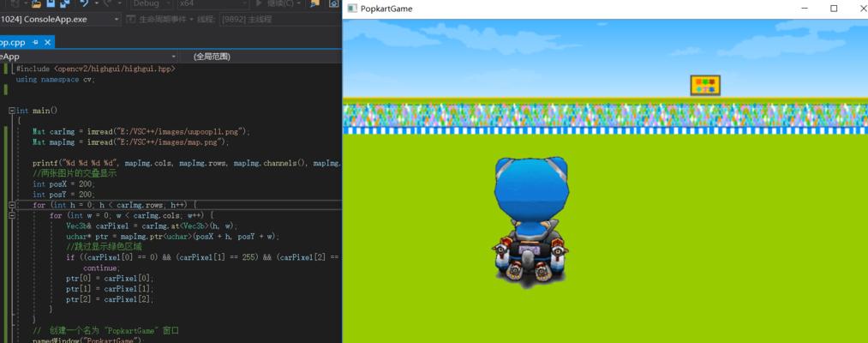Click the if carPixel condition line
Image resolution: width=868 pixels, height=343 pixels.
point(203,257)
